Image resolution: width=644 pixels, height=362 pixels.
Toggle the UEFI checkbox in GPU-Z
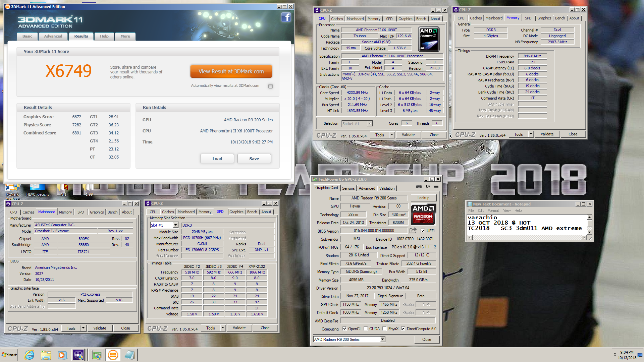(423, 231)
